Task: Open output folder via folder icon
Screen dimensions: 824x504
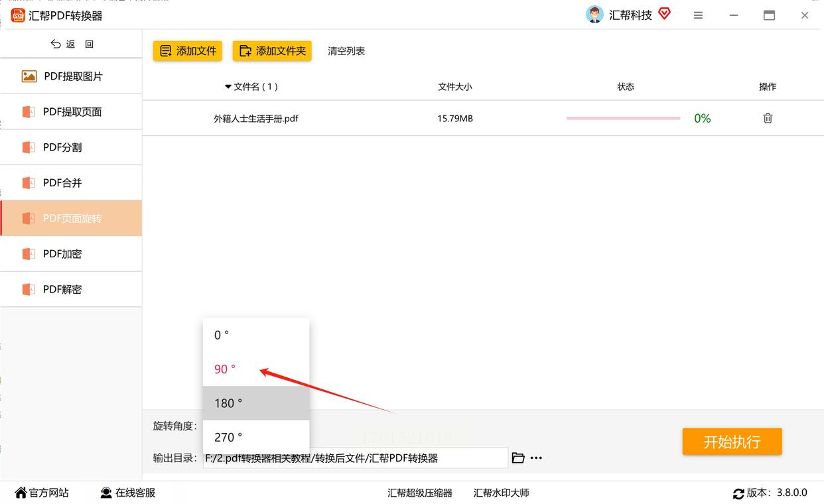Action: click(x=518, y=458)
